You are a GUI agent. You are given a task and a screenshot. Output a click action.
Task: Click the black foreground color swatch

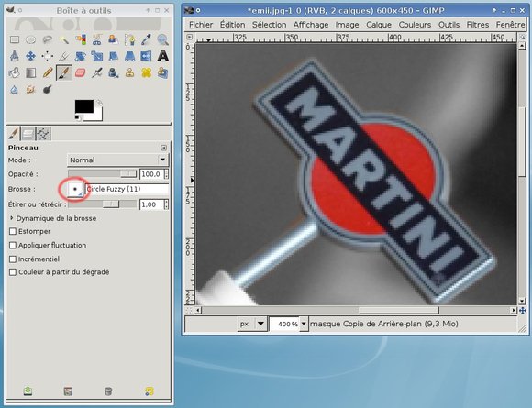click(x=84, y=106)
